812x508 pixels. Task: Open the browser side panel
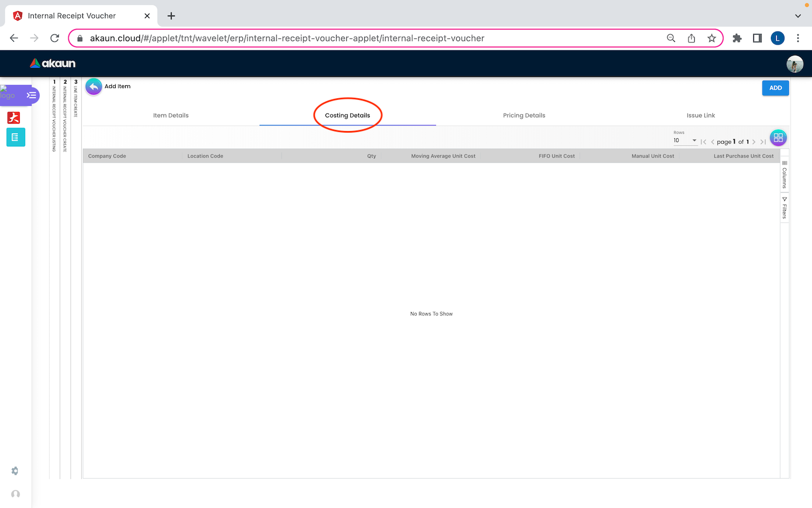(x=757, y=38)
